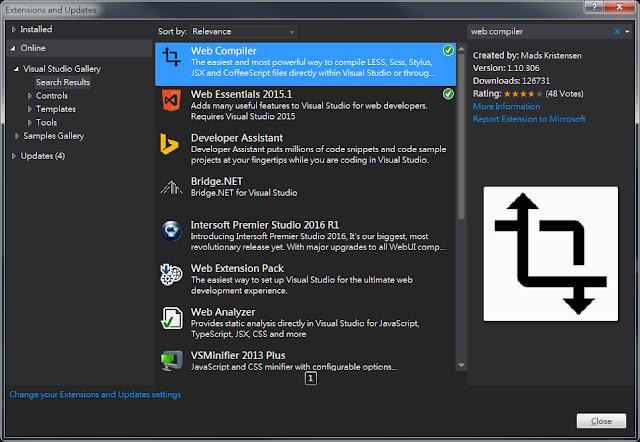
Task: Select the Developer Assistant title
Action: pos(237,138)
